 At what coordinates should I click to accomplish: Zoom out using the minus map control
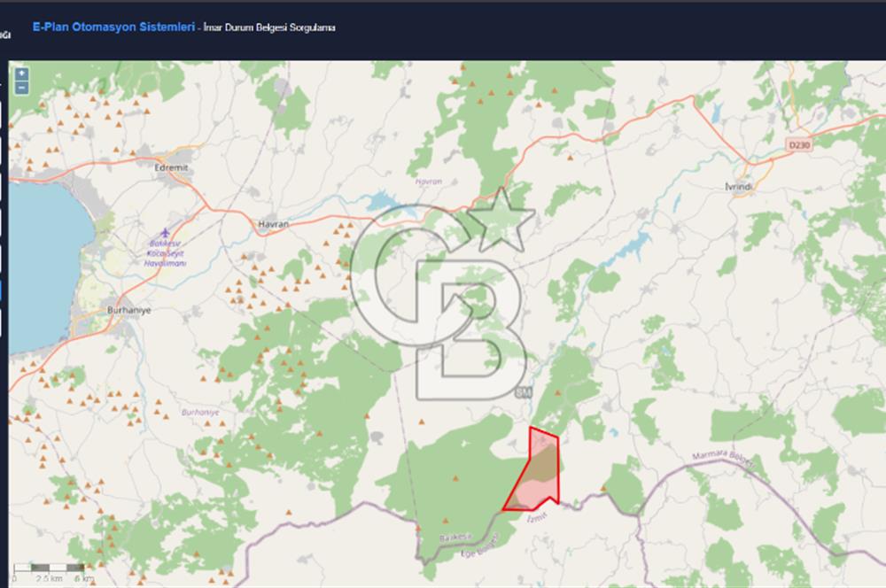tap(21, 88)
